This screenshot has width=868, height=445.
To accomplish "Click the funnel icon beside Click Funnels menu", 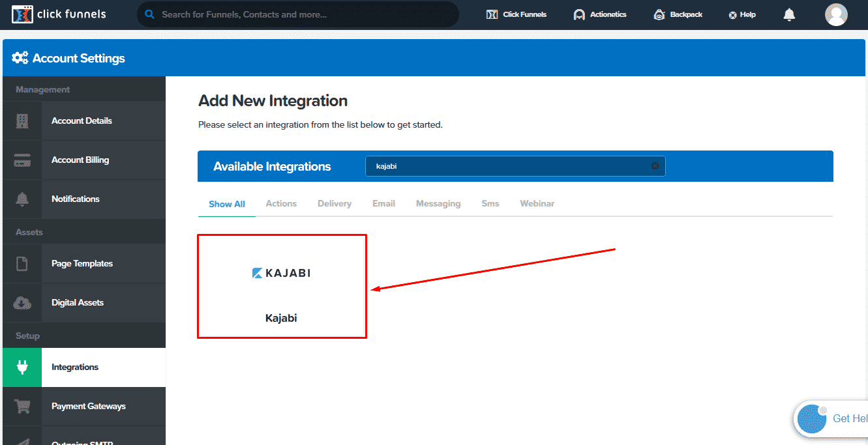I will 492,14.
